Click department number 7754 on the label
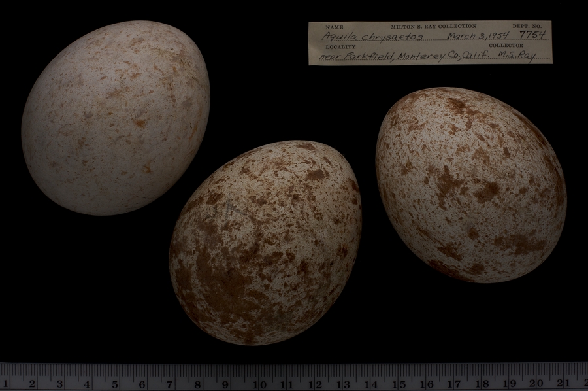Screen dimensions: 588x391 tap(531, 35)
